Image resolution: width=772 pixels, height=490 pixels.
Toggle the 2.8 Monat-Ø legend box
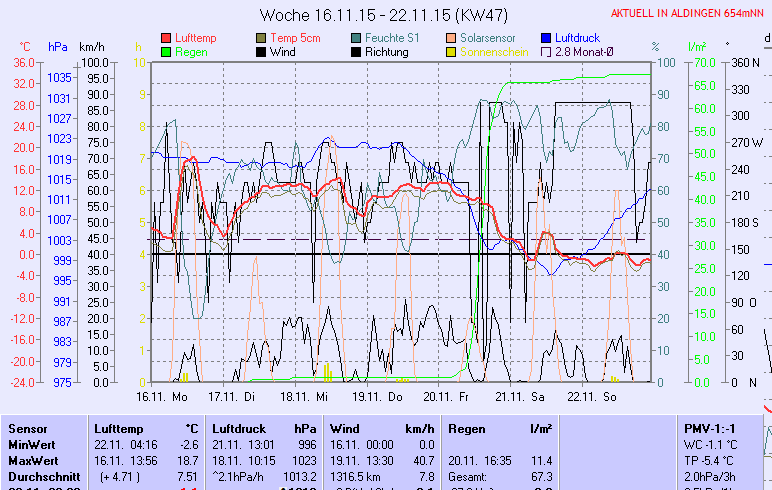546,52
